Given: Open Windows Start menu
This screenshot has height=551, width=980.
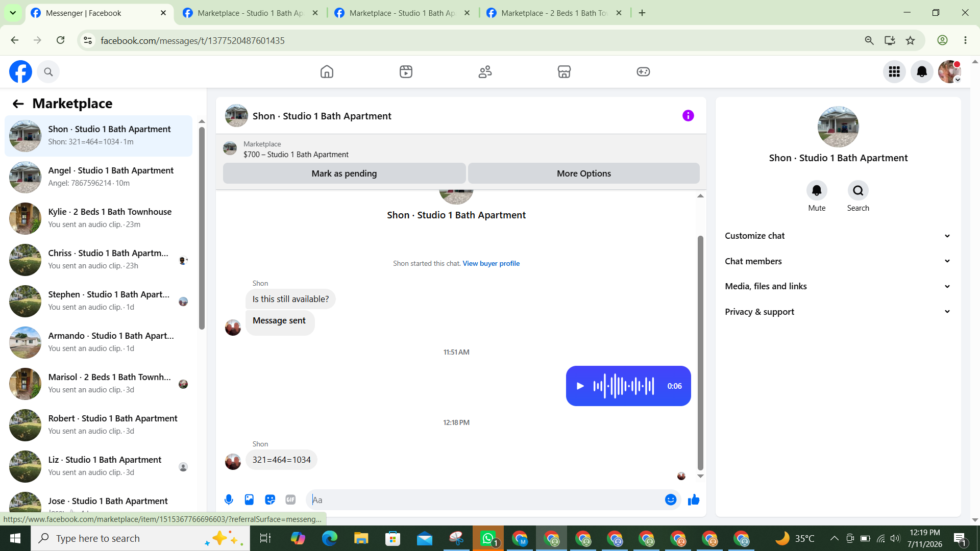Looking at the screenshot, I should (15, 538).
